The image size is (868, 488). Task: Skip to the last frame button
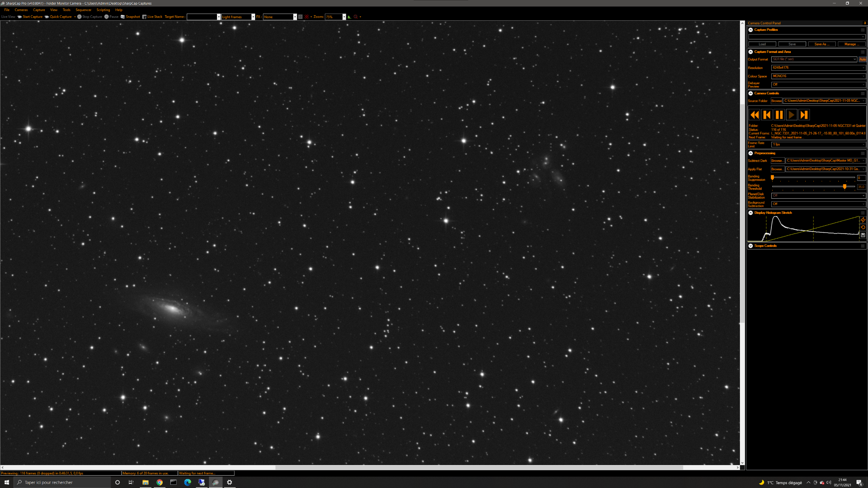tap(804, 115)
